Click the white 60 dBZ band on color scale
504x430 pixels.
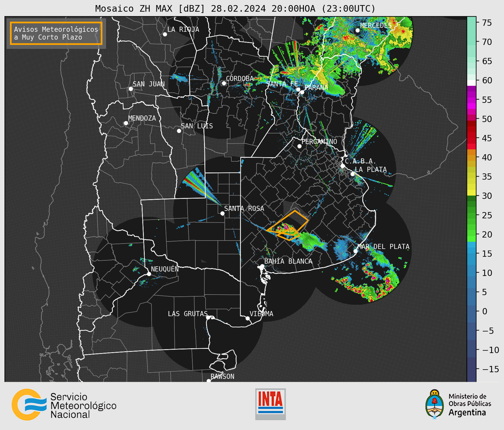(x=471, y=83)
